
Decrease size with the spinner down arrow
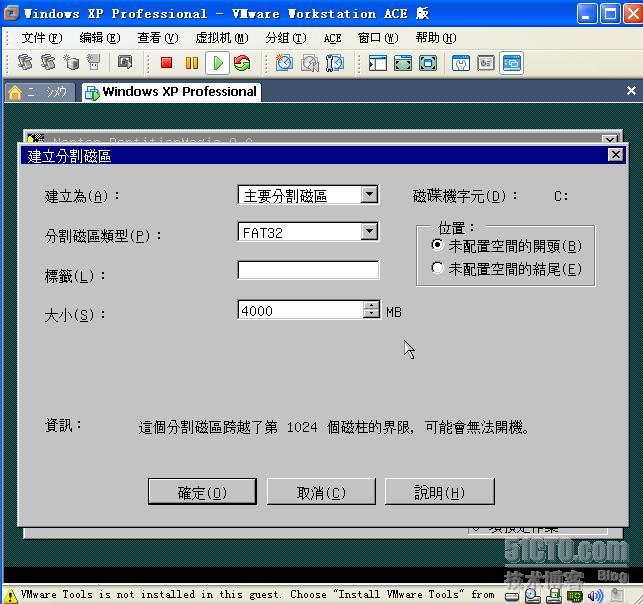pyautogui.click(x=371, y=314)
